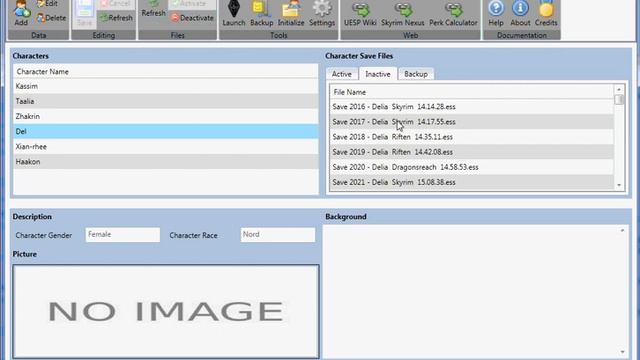Select character Del
This screenshot has height=360, width=640.
point(166,131)
